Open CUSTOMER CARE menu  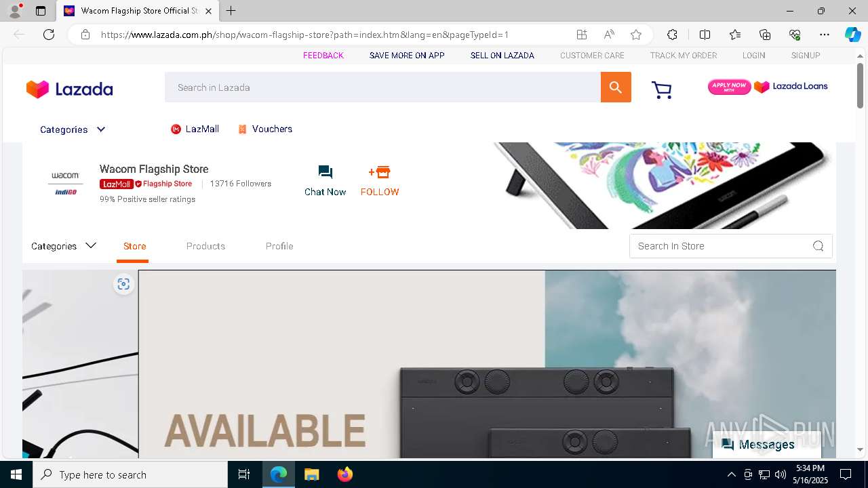click(x=592, y=56)
